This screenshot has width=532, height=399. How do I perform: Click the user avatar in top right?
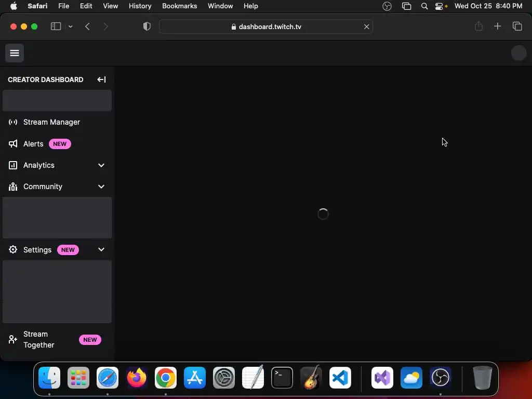click(x=519, y=53)
